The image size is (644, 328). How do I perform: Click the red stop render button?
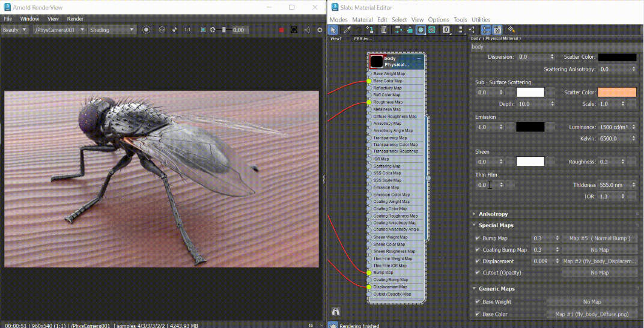coord(281,29)
